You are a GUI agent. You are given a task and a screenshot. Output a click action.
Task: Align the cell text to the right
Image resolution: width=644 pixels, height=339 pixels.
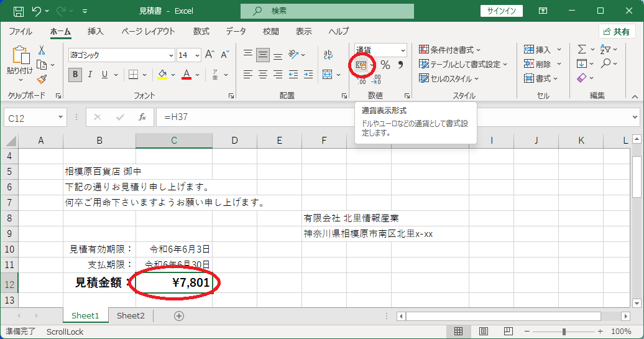tap(278, 75)
